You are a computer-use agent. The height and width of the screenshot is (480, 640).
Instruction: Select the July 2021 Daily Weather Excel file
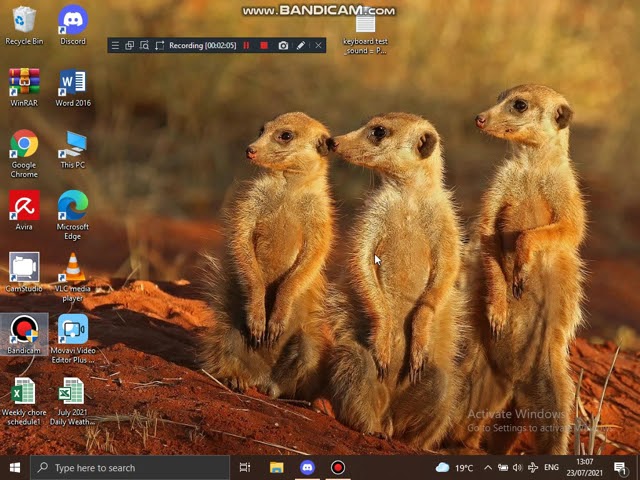[x=72, y=401]
